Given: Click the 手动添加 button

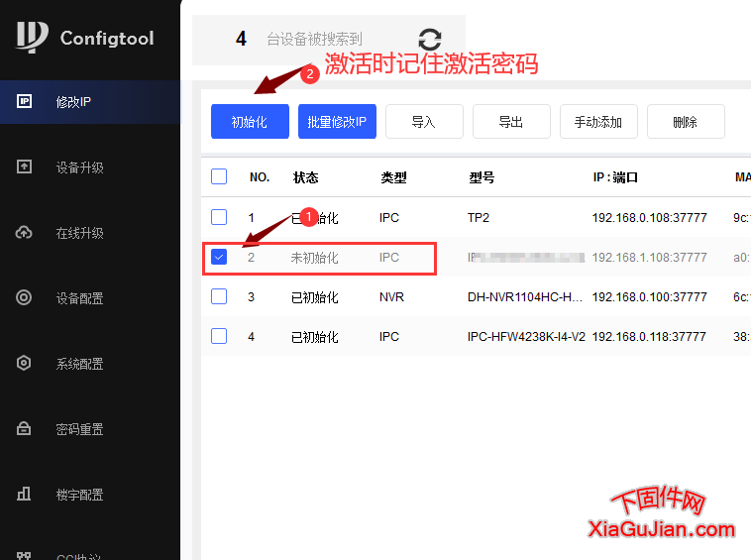Looking at the screenshot, I should pyautogui.click(x=598, y=122).
